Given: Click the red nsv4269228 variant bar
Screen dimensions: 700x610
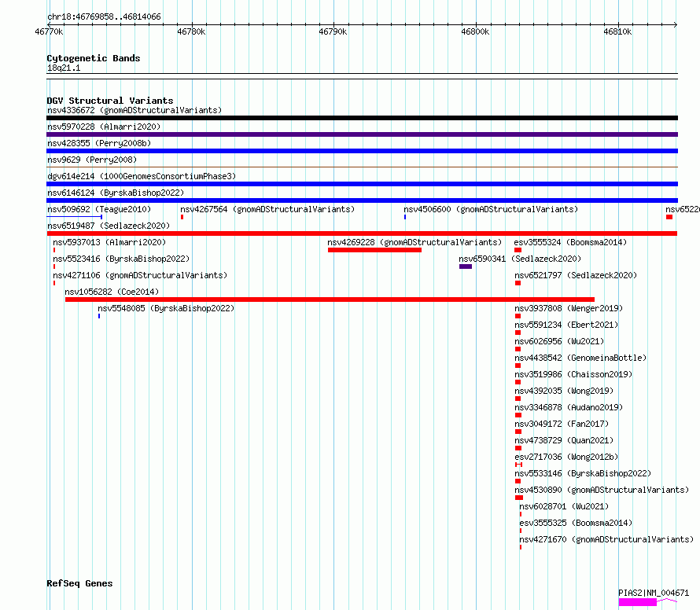Looking at the screenshot, I should click(374, 250).
